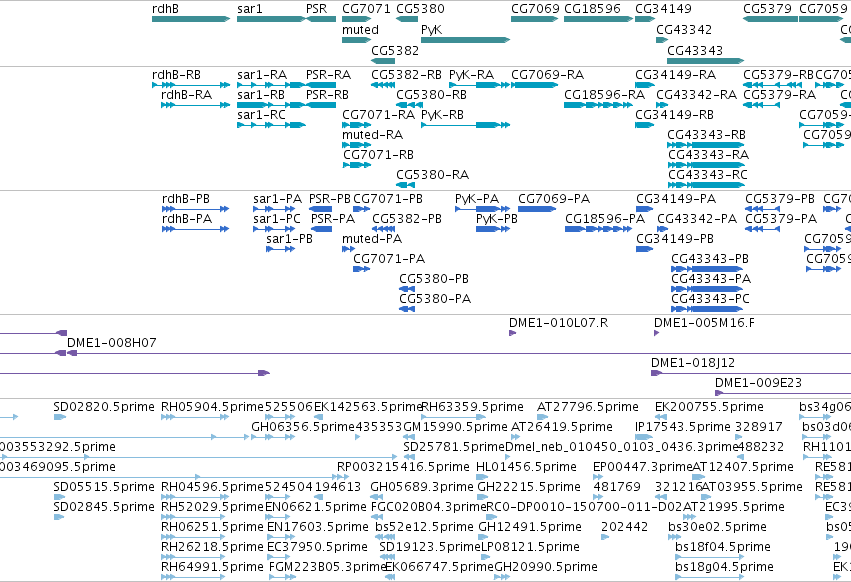Click the AT21995.5prime EST label
This screenshot has width=851, height=582.
point(734,507)
